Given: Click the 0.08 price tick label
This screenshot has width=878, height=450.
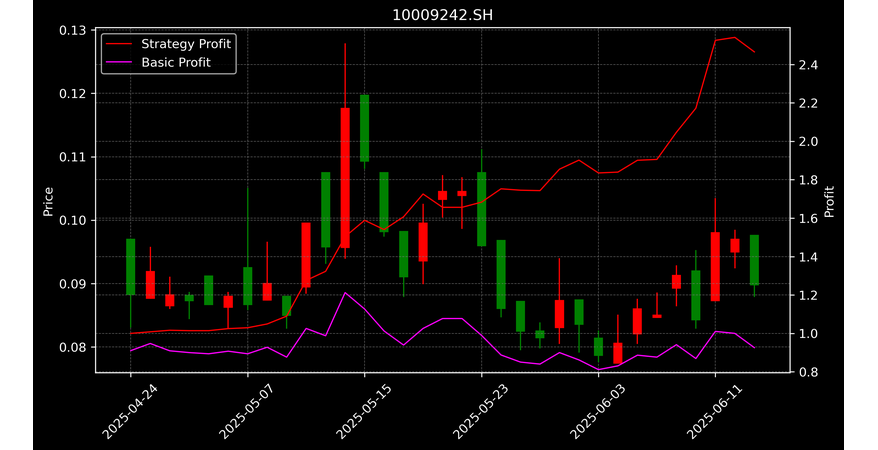Looking at the screenshot, I should click(x=73, y=347).
